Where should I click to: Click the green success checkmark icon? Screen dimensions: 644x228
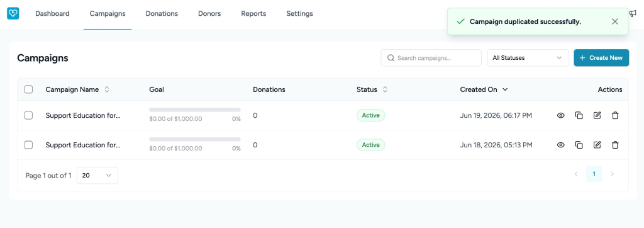(x=461, y=21)
